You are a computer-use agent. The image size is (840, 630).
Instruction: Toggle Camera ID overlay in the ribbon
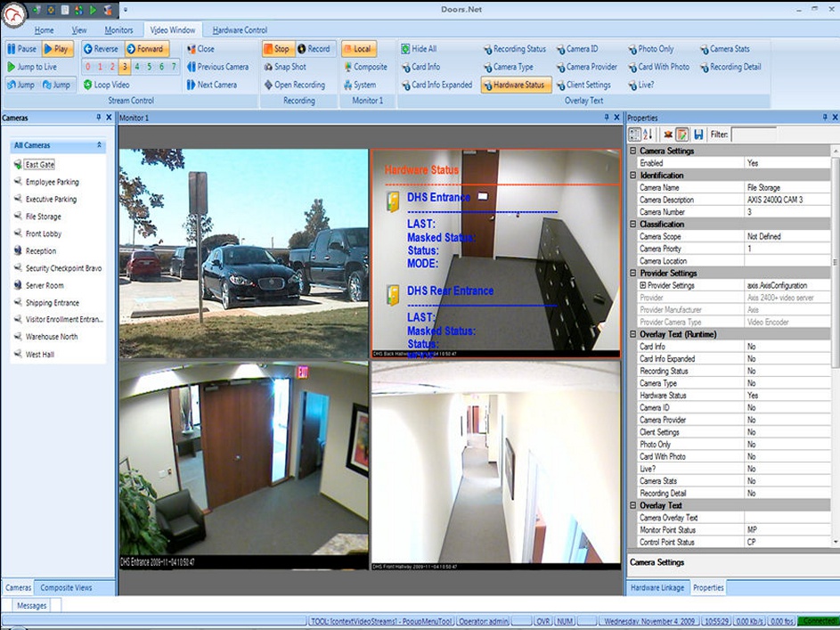(x=577, y=49)
